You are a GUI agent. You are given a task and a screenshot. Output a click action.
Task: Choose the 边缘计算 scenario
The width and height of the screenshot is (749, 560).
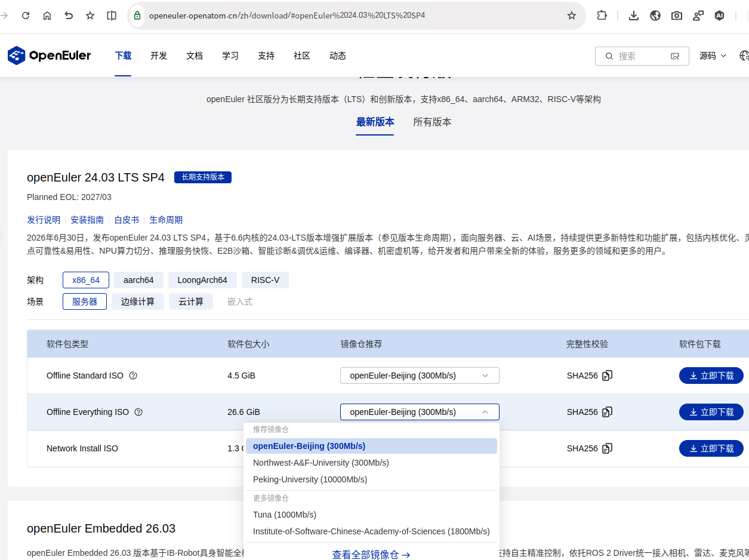[138, 301]
